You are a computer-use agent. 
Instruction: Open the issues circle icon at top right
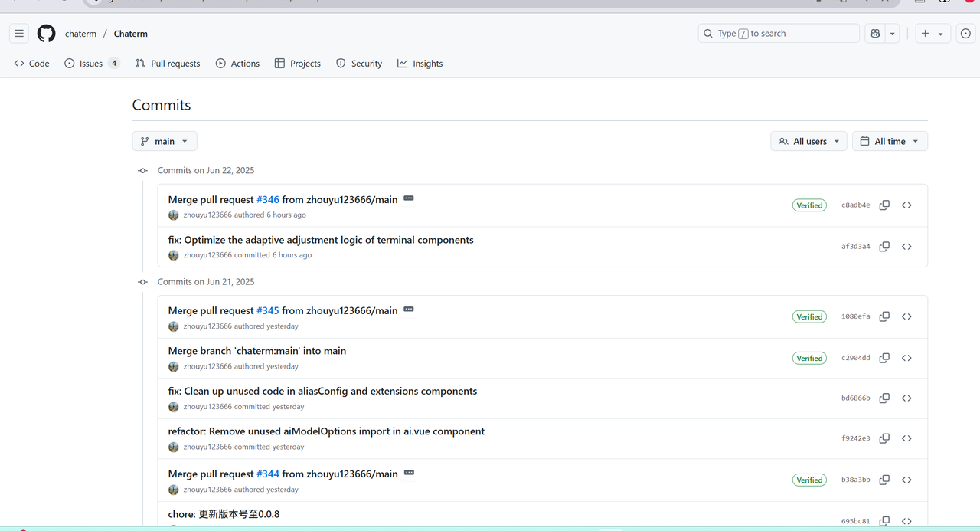point(965,34)
